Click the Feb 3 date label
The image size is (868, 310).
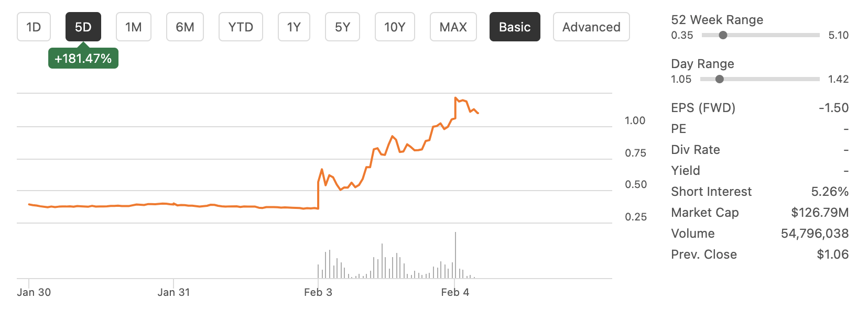click(x=318, y=292)
